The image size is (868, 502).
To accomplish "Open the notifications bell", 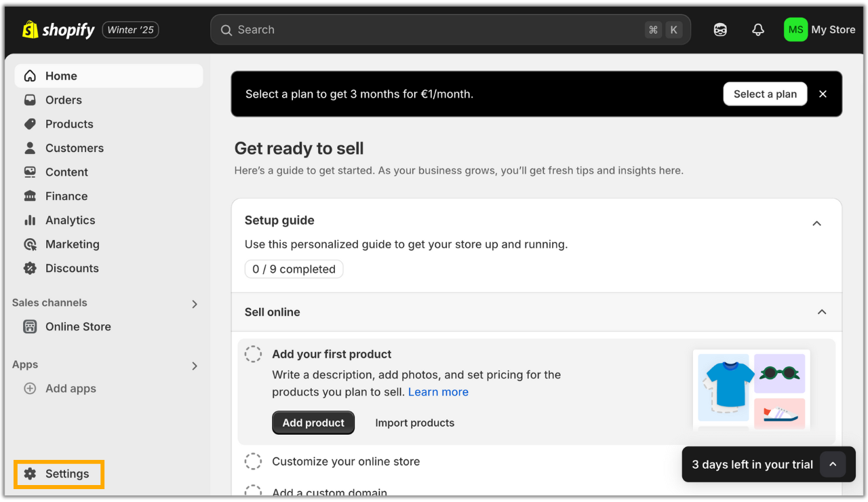I will coord(758,30).
